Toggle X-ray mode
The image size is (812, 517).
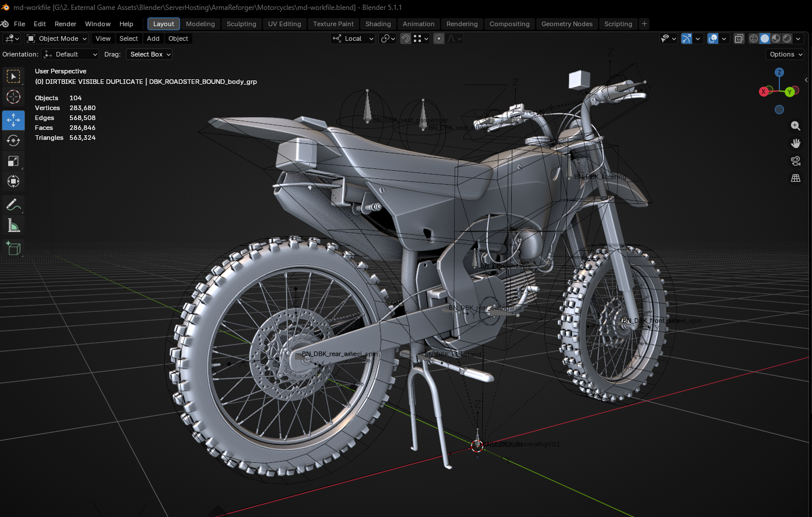click(x=739, y=38)
